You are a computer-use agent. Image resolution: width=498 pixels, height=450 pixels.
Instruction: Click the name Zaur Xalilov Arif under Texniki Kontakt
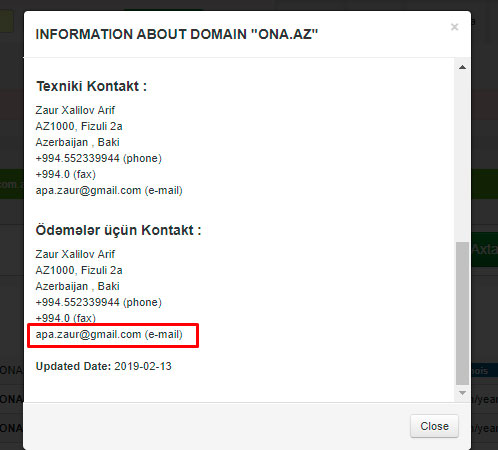click(75, 110)
